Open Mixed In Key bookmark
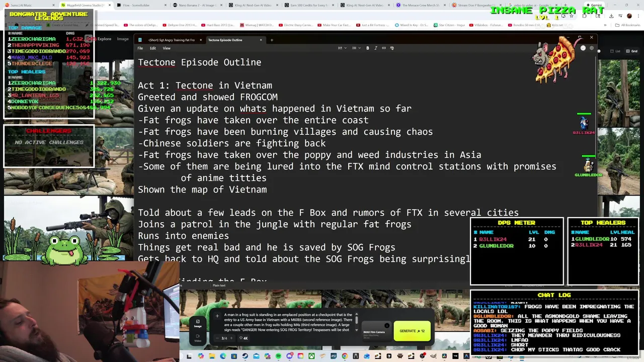The height and width of the screenshot is (362, 644). [x=412, y=25]
